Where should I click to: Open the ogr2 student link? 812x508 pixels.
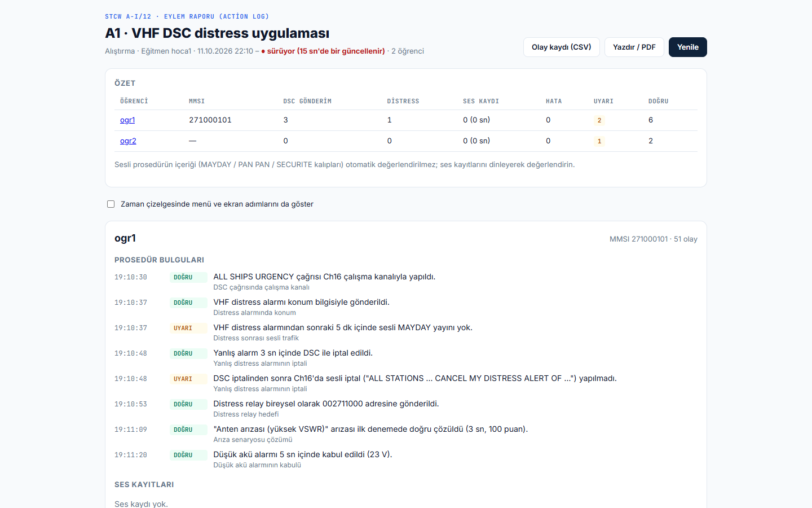128,141
